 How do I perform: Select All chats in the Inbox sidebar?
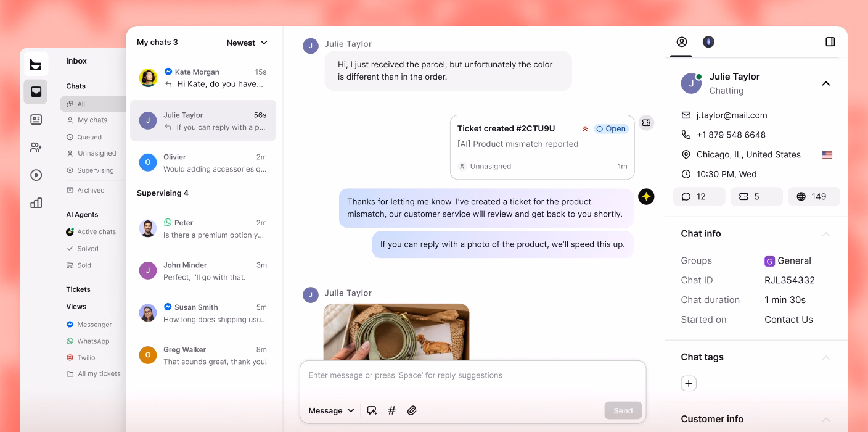point(93,104)
